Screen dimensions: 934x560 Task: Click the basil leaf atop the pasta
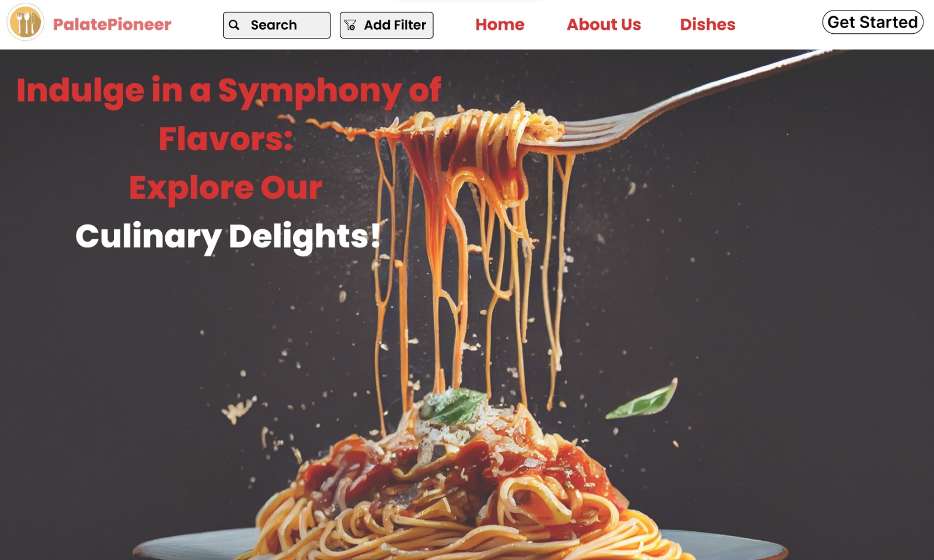point(452,405)
